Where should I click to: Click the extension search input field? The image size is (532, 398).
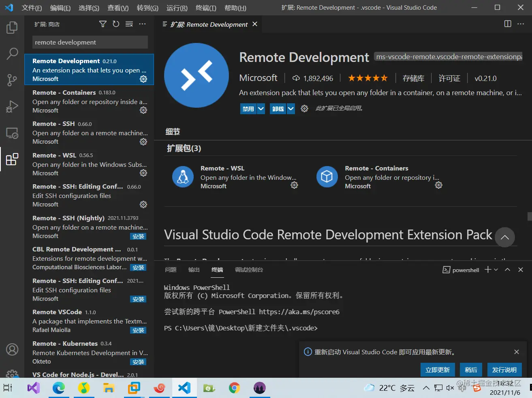click(90, 42)
